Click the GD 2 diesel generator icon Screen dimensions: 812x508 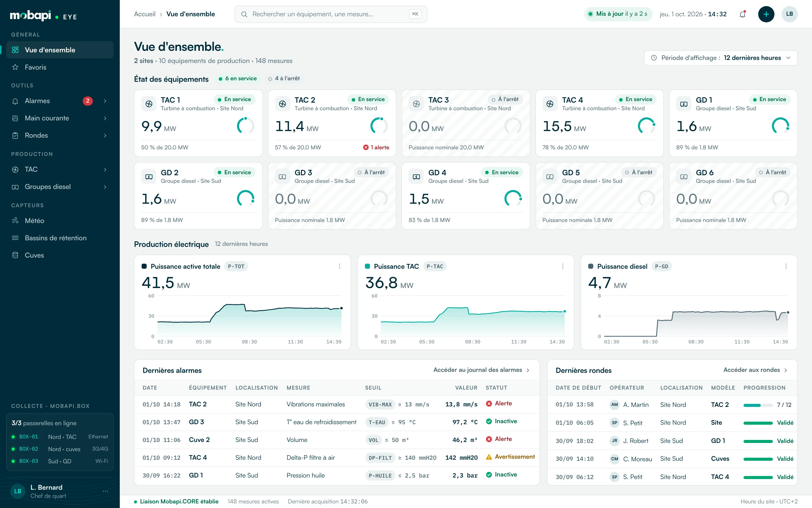pyautogui.click(x=149, y=177)
